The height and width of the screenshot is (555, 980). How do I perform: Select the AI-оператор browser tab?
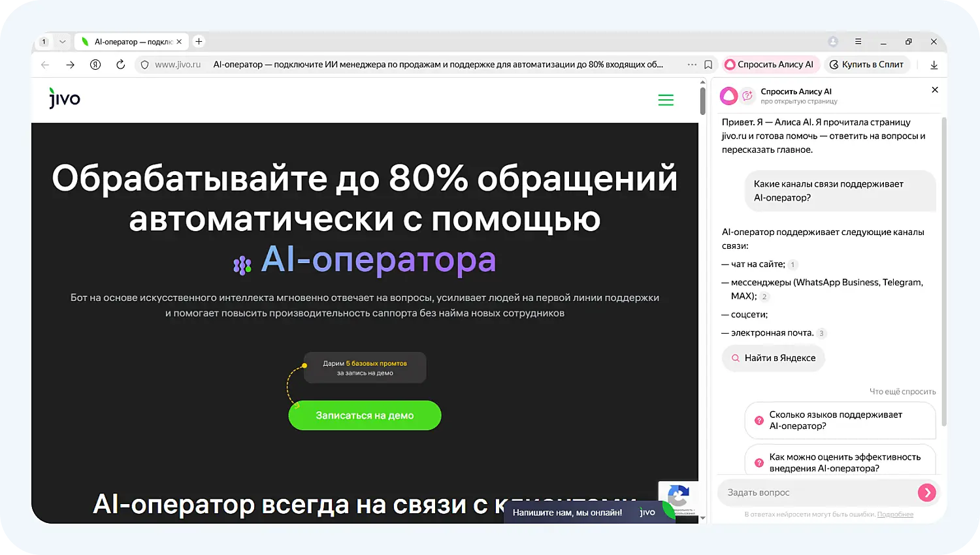click(x=131, y=40)
